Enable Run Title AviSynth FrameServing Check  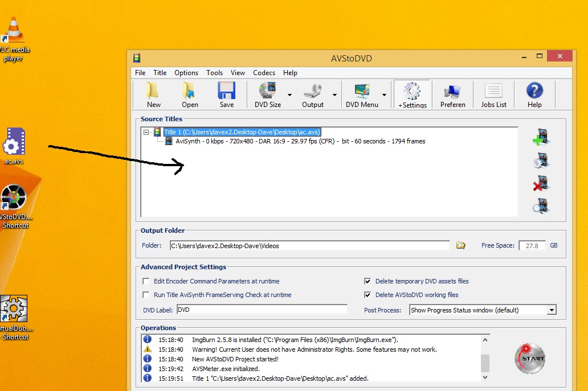coord(146,295)
